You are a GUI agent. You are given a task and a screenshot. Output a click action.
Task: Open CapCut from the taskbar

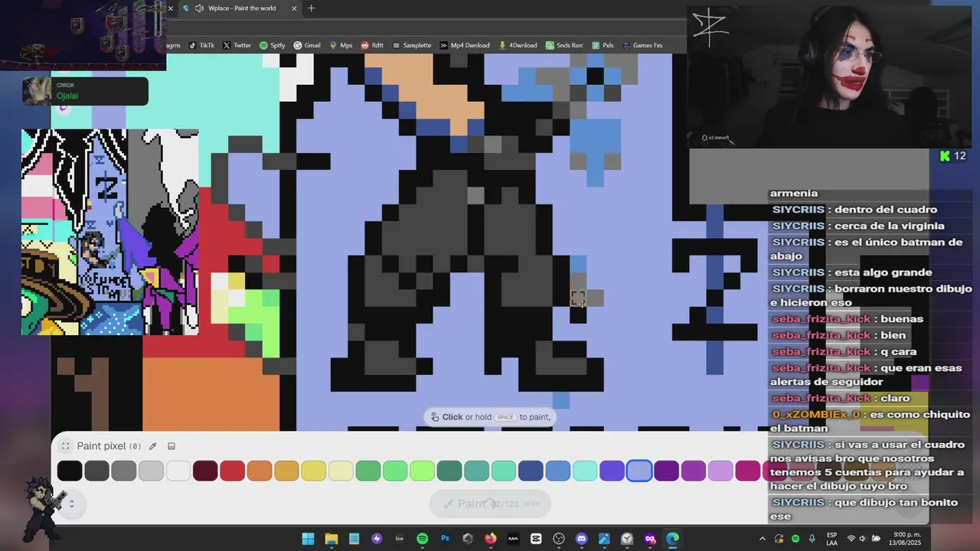(536, 539)
